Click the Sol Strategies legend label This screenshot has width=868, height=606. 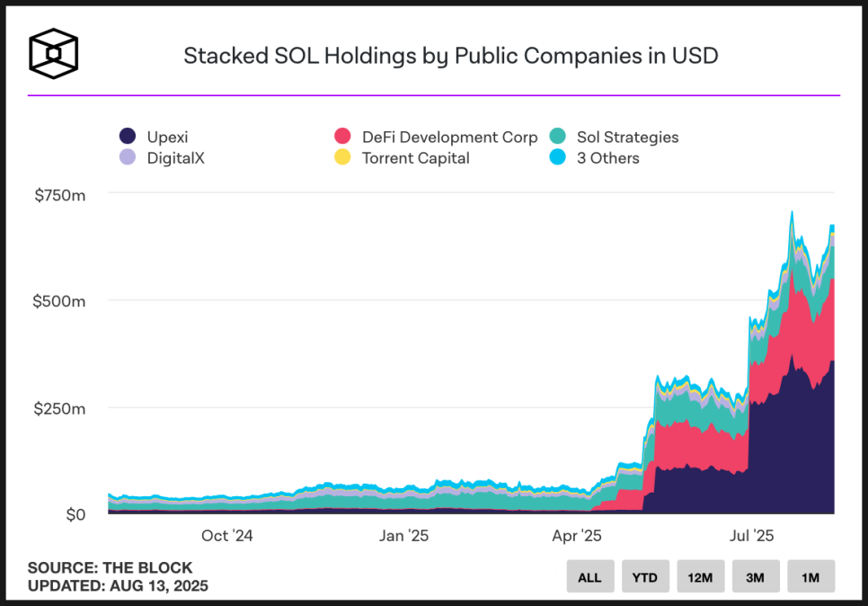628,138
